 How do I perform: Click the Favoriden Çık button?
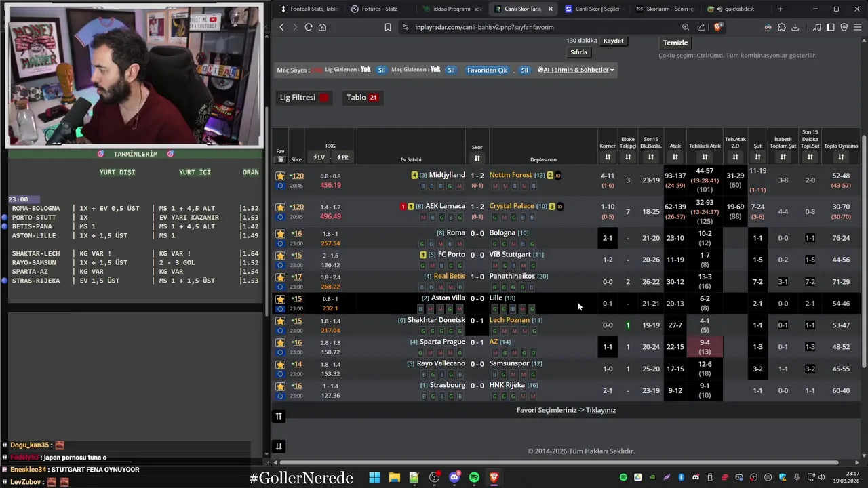coord(487,70)
